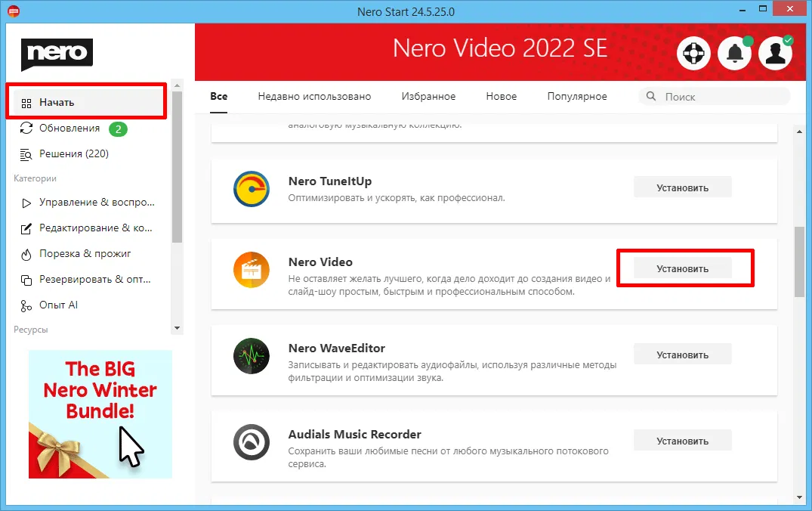Click the Nero Video title text
The width and height of the screenshot is (812, 511).
click(320, 262)
